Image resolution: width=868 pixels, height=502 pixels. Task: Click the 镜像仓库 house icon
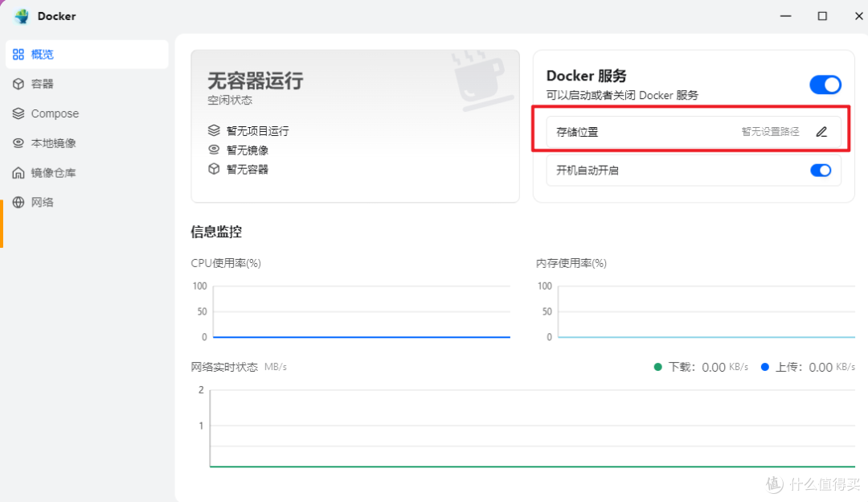(x=18, y=173)
